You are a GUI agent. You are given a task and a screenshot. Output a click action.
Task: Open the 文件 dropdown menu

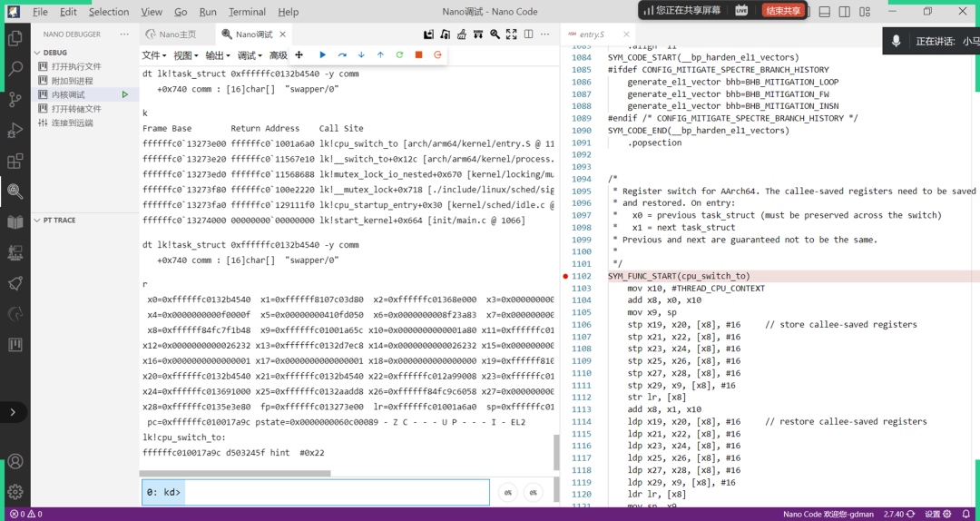pos(152,55)
